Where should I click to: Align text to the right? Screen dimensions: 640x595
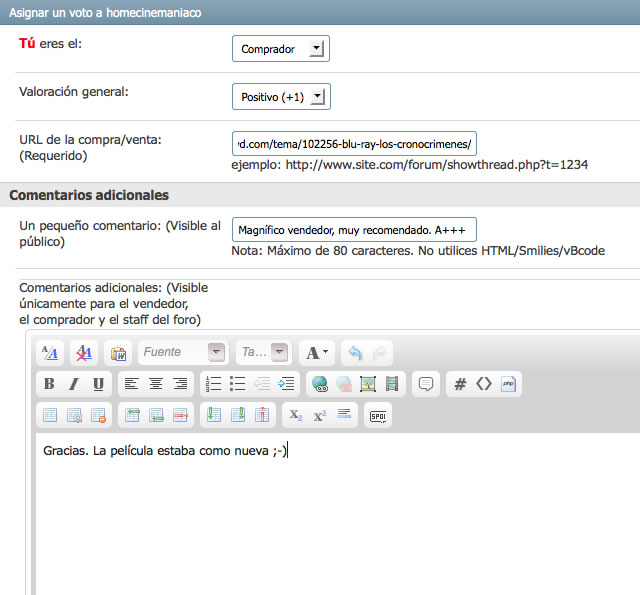[x=180, y=384]
